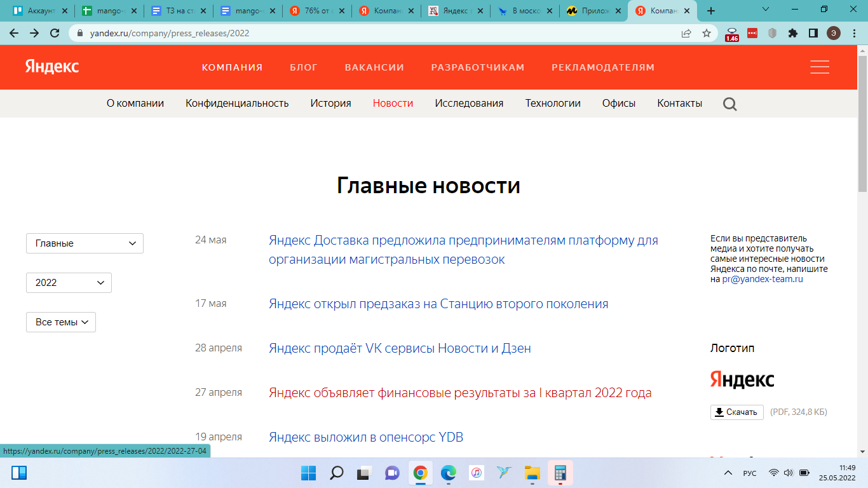Click the volume icon in system tray
The image size is (868, 488).
pos(789,473)
